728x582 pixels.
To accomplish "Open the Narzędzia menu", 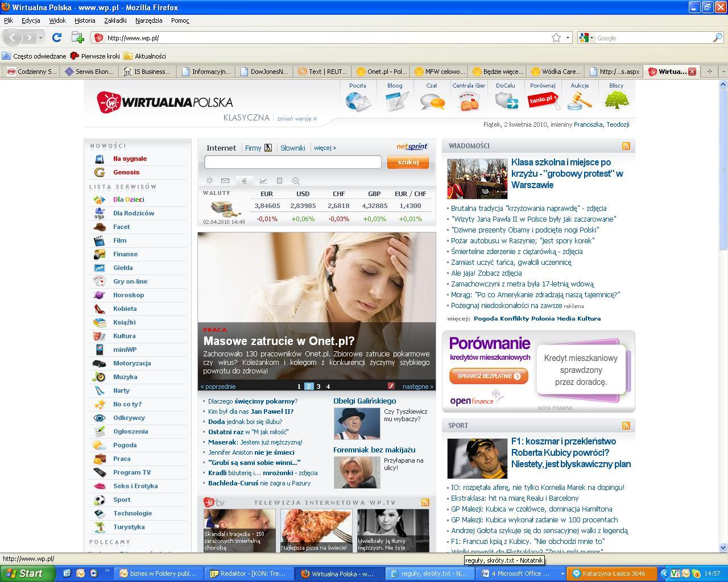I will [149, 20].
